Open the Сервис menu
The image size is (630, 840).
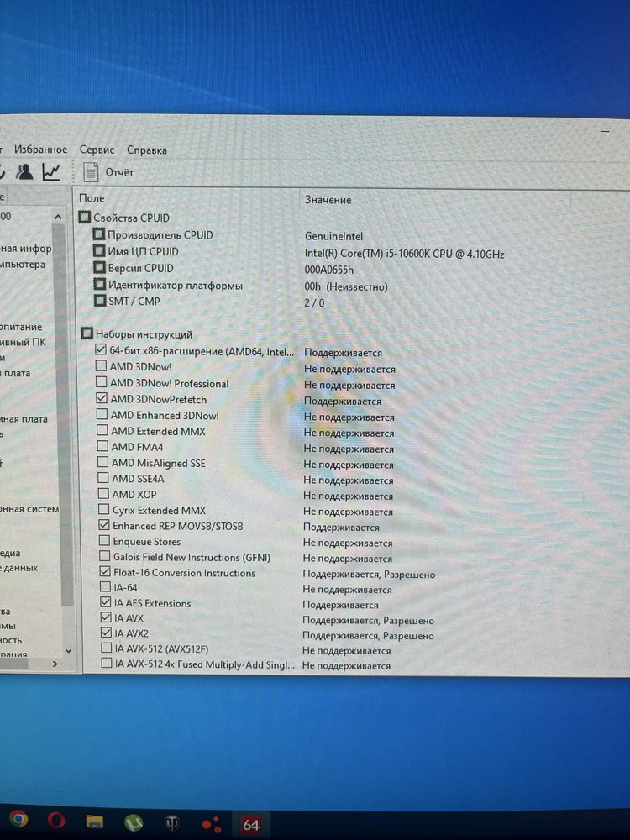point(97,150)
